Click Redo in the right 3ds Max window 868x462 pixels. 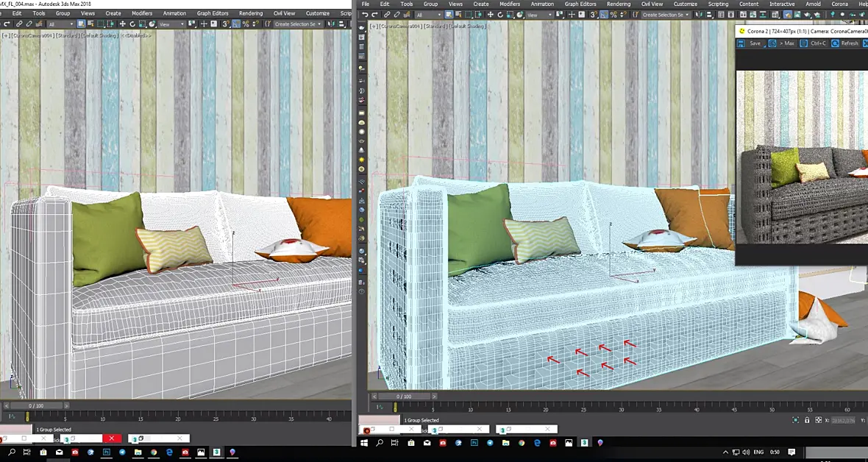pyautogui.click(x=374, y=15)
